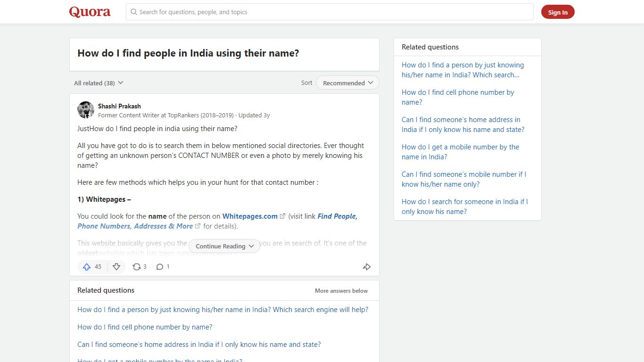Viewport: 644px width, 362px height.
Task: Click the '1) Whitepages –' heading text
Action: 104,199
